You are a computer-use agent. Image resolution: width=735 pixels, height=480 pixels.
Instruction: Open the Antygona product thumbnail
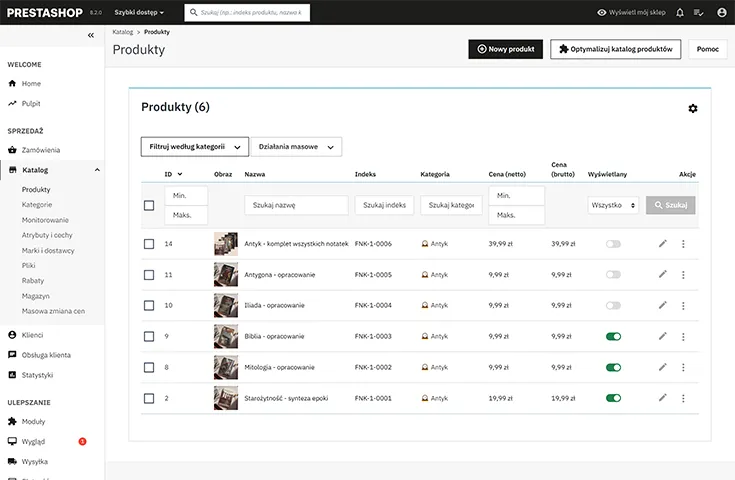(x=226, y=275)
